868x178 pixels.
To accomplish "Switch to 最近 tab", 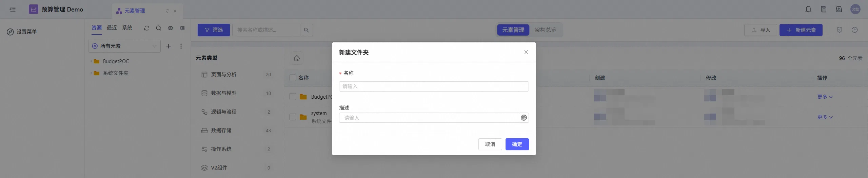I will (x=112, y=28).
